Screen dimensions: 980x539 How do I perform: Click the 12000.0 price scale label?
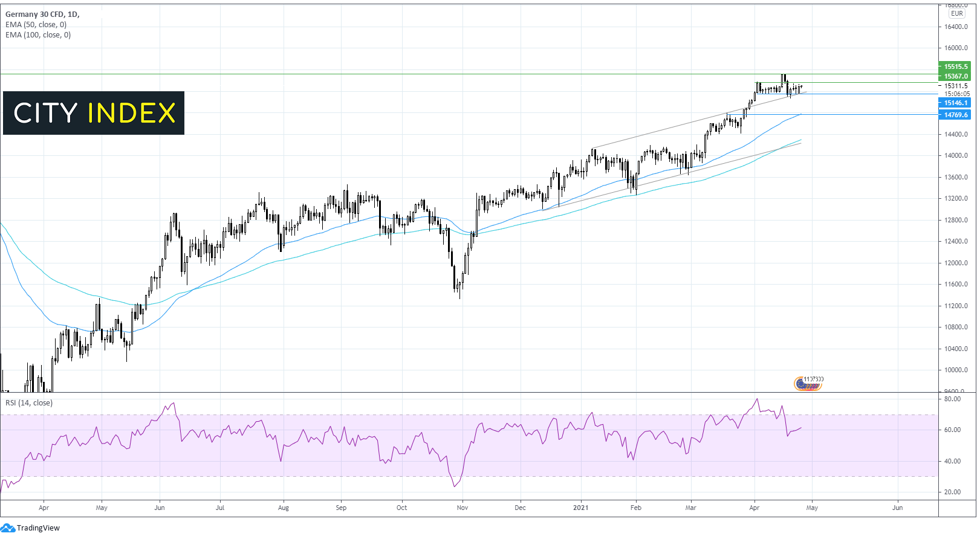click(956, 263)
